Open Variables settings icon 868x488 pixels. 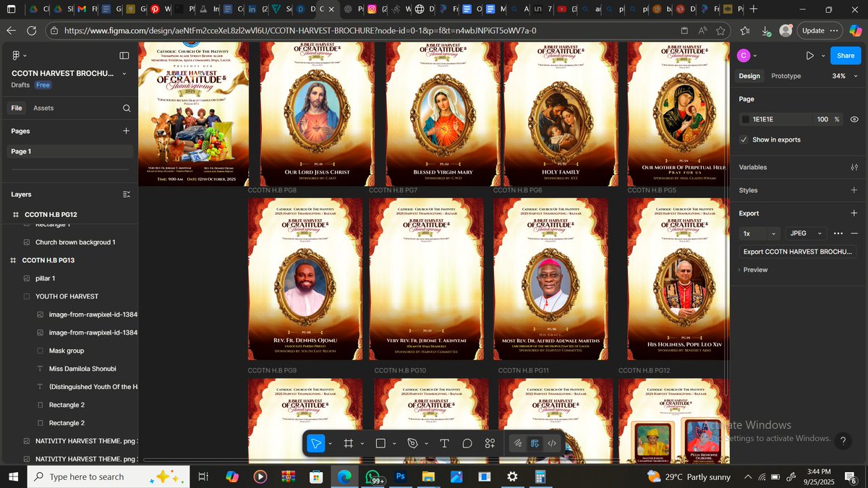coord(854,167)
